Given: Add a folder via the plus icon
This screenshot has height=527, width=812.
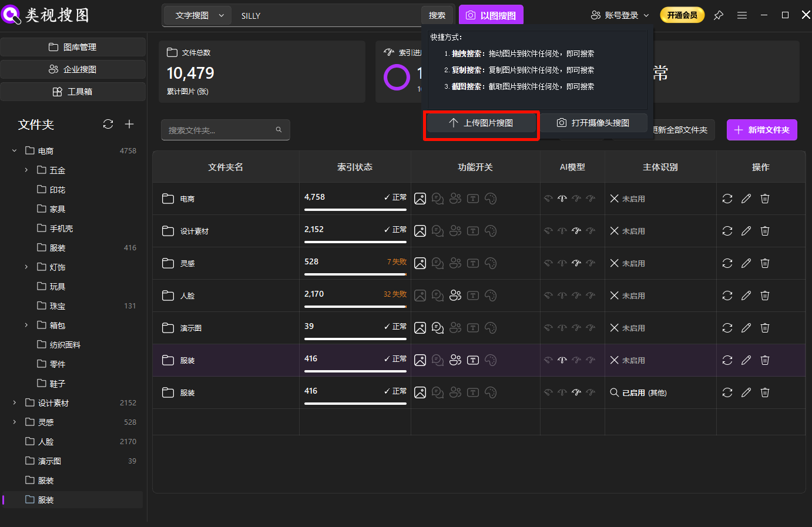Looking at the screenshot, I should click(x=129, y=124).
